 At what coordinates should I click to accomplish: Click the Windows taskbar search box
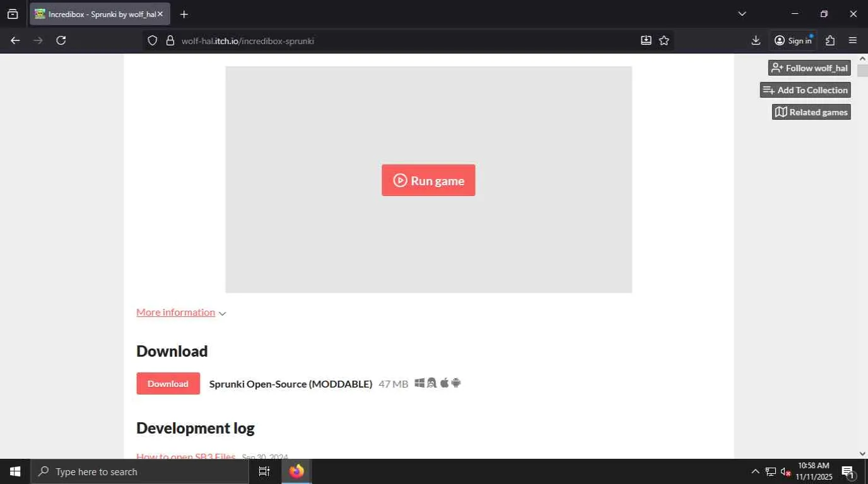click(x=139, y=471)
